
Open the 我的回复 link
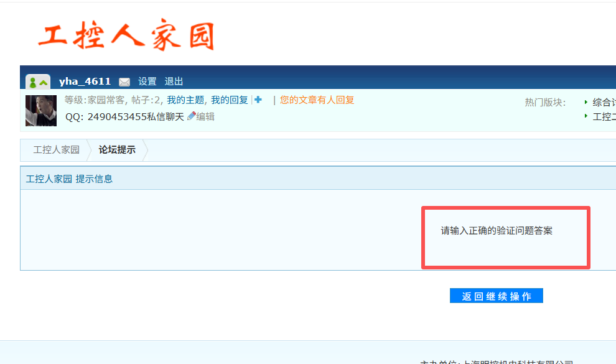pos(229,100)
